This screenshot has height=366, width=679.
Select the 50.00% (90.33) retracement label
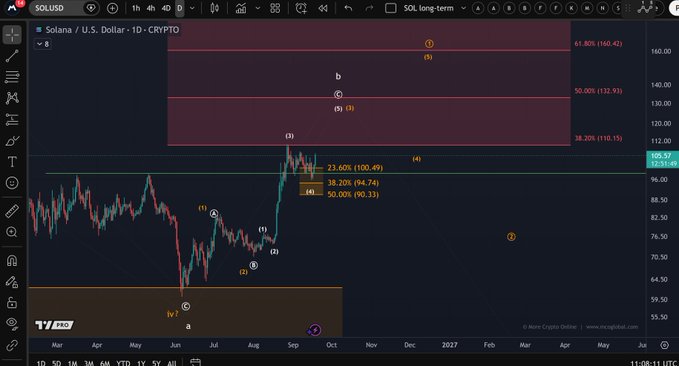[353, 194]
